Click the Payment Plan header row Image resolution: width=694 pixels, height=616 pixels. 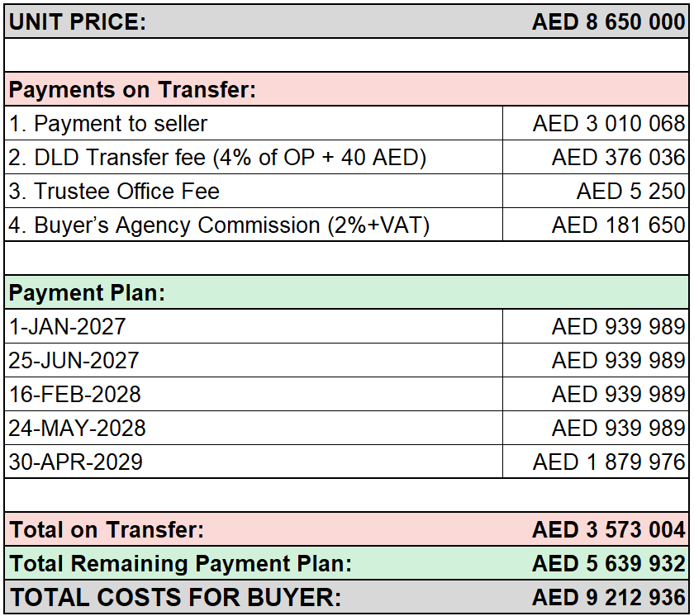click(346, 292)
